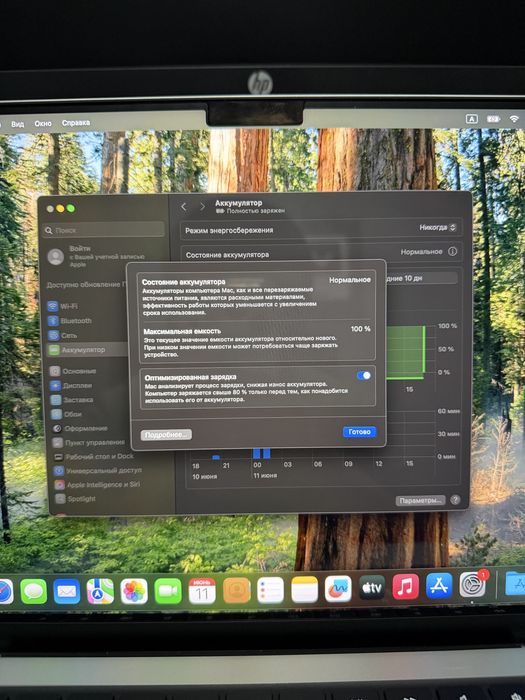Select Основные in the settings sidebar

pos(73,371)
